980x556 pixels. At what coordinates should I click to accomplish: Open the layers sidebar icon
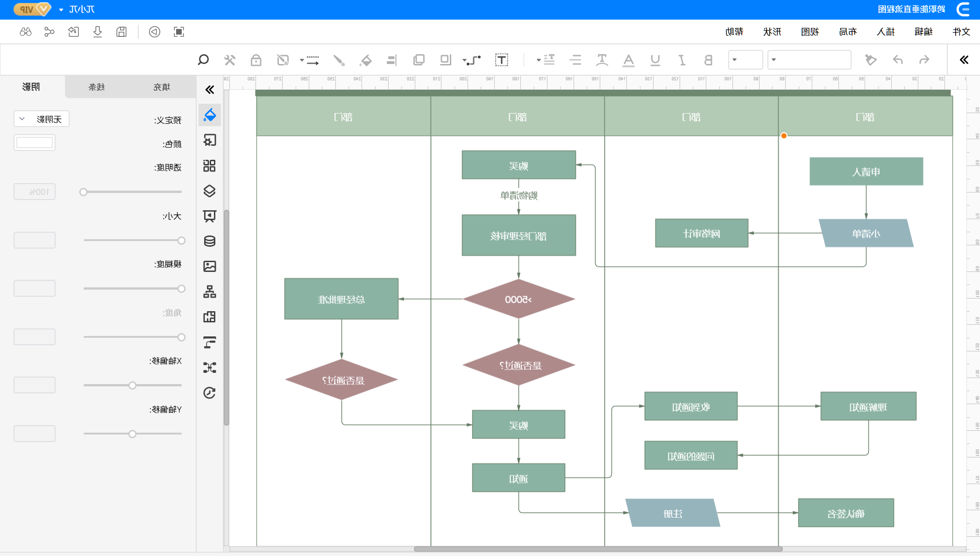(x=210, y=191)
